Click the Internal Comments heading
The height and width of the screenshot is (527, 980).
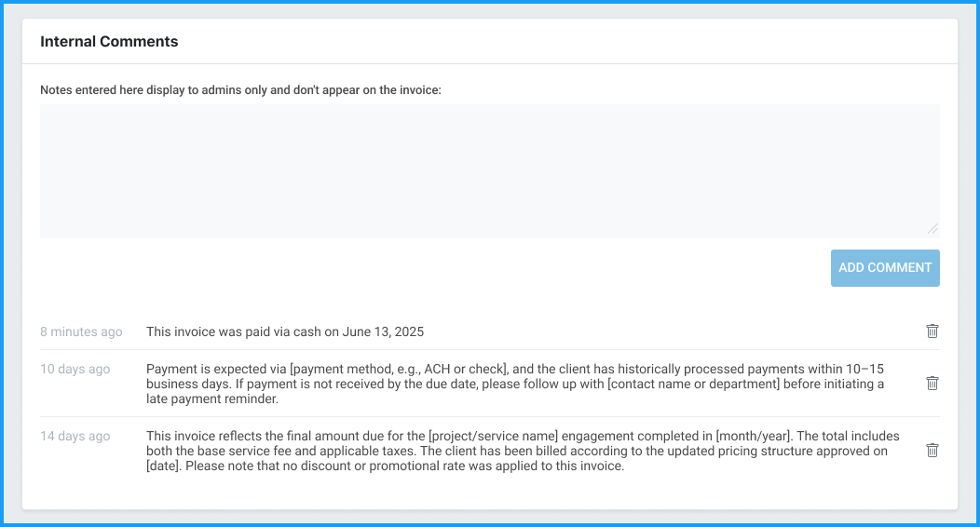pos(109,42)
